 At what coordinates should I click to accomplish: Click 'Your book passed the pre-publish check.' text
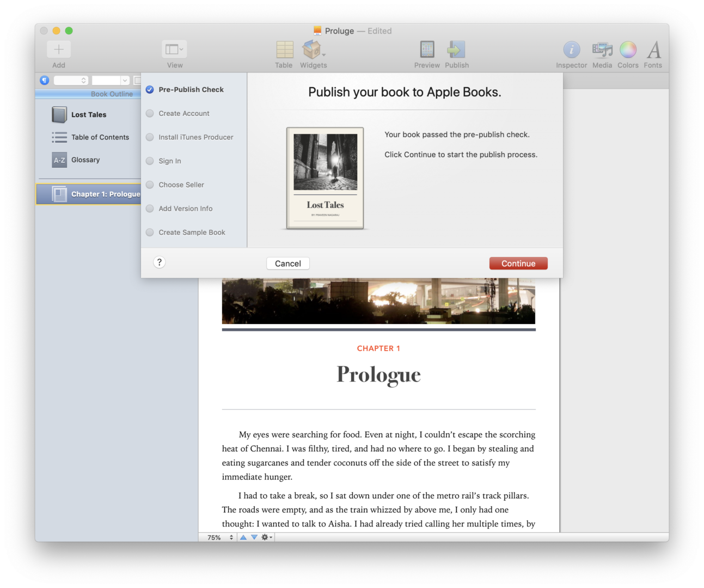pos(457,134)
